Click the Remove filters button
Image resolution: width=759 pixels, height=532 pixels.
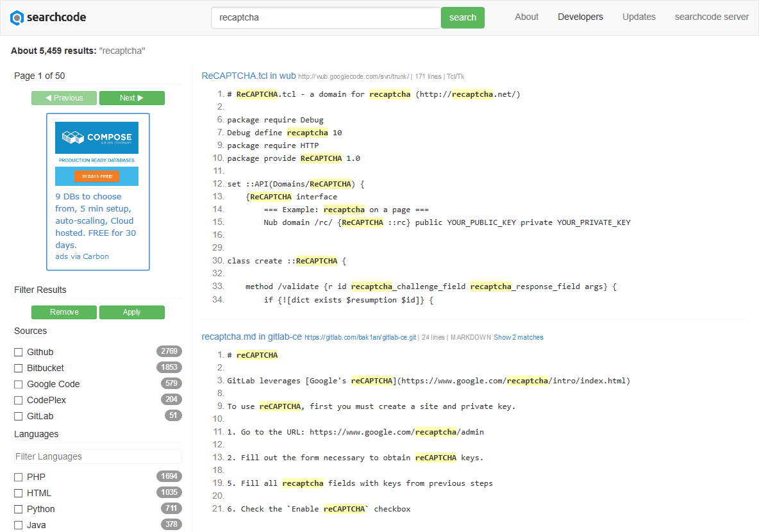[63, 312]
